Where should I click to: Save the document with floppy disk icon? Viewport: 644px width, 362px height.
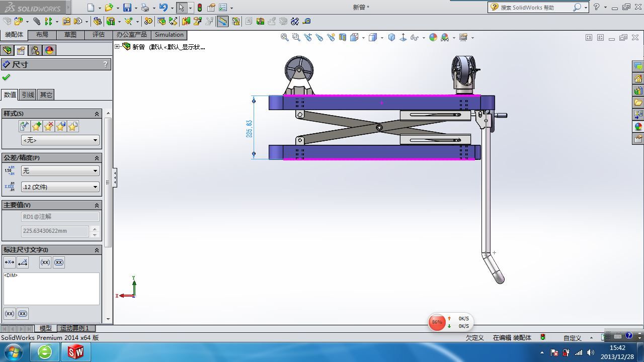[x=127, y=8]
